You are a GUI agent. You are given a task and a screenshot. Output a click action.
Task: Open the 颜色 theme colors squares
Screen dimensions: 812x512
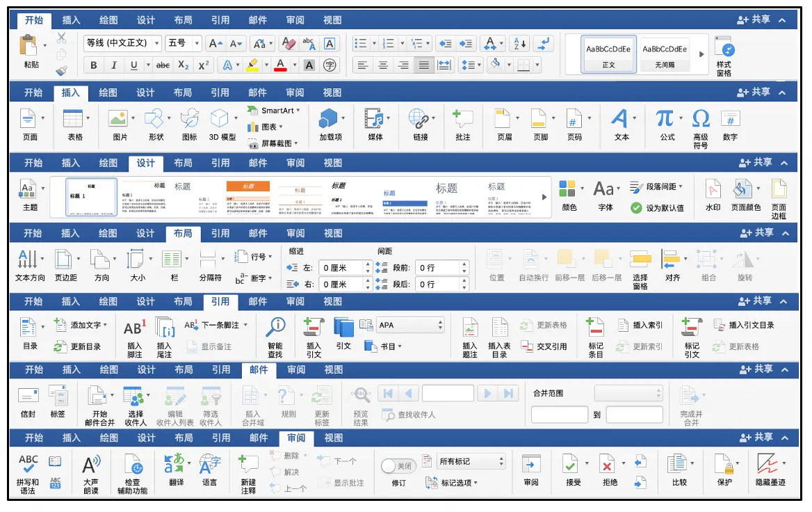click(x=567, y=189)
